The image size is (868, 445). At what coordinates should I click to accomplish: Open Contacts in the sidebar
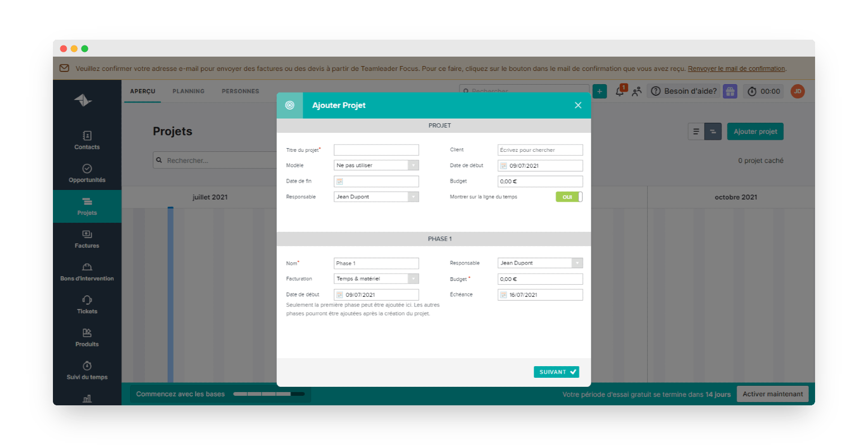coord(87,140)
